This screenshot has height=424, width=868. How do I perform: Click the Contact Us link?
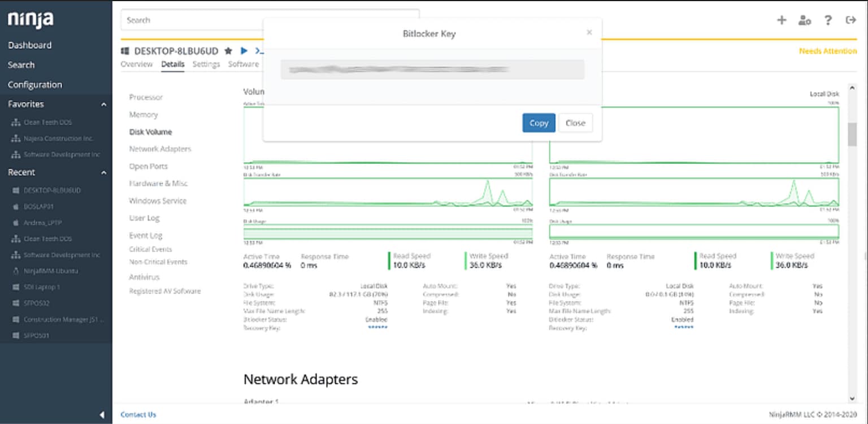pyautogui.click(x=138, y=414)
